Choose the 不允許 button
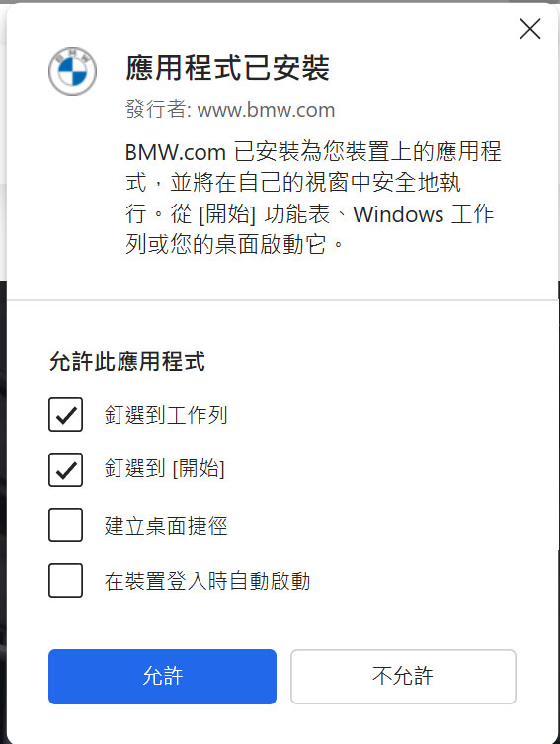This screenshot has width=560, height=744. point(403,677)
